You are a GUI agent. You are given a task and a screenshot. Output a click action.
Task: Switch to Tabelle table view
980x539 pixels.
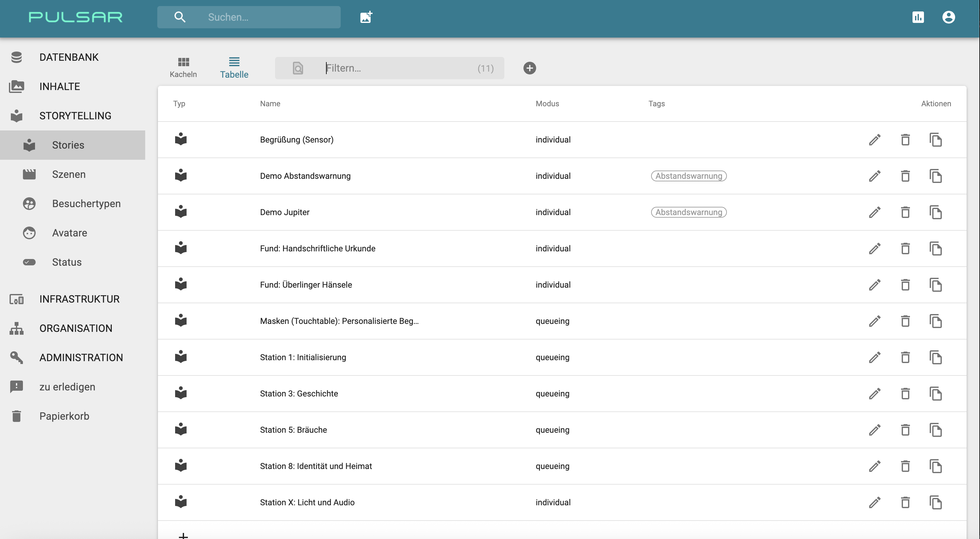234,67
